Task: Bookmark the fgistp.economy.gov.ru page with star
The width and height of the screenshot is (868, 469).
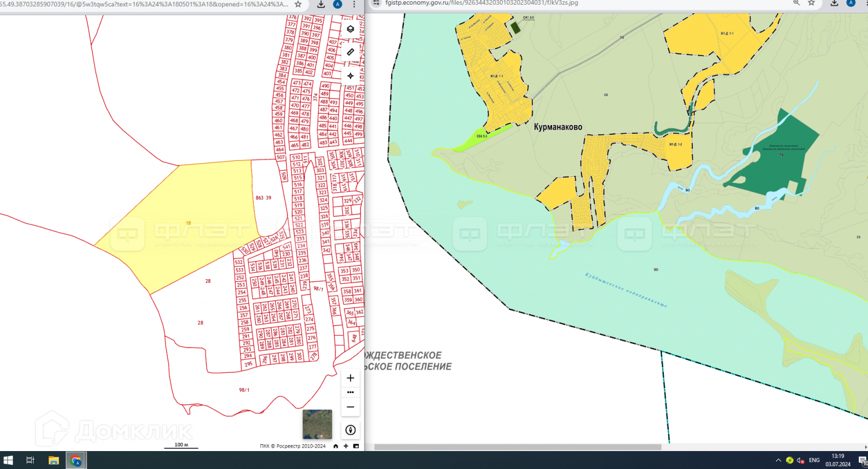Action: tap(812, 3)
